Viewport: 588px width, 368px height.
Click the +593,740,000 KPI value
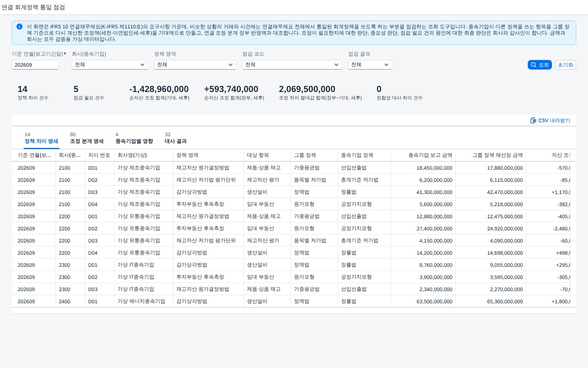coord(231,89)
